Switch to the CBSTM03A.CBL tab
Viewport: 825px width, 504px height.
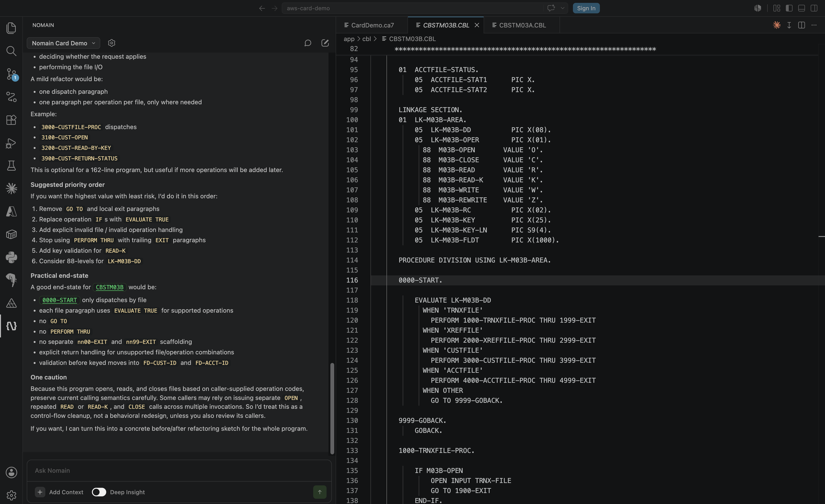522,25
